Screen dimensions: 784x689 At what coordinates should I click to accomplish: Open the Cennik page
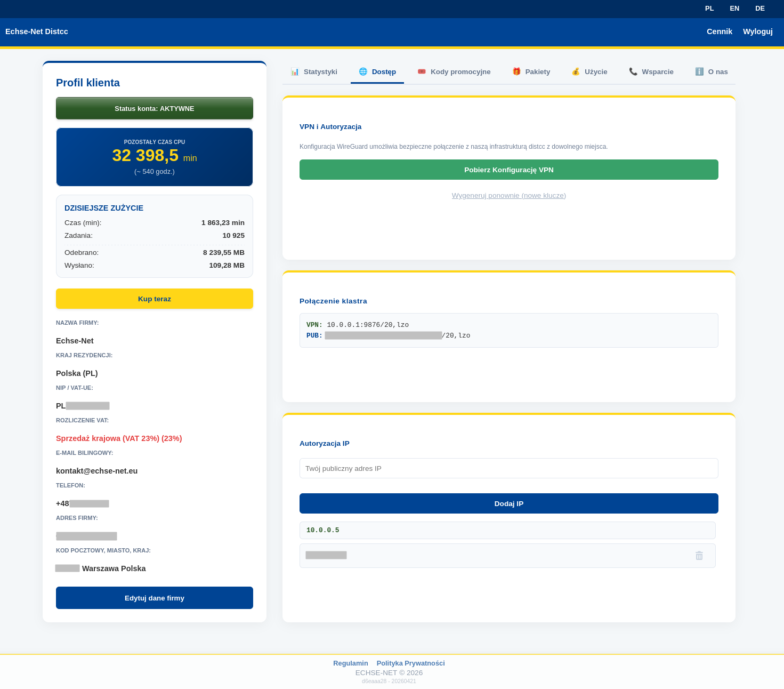pos(719,31)
